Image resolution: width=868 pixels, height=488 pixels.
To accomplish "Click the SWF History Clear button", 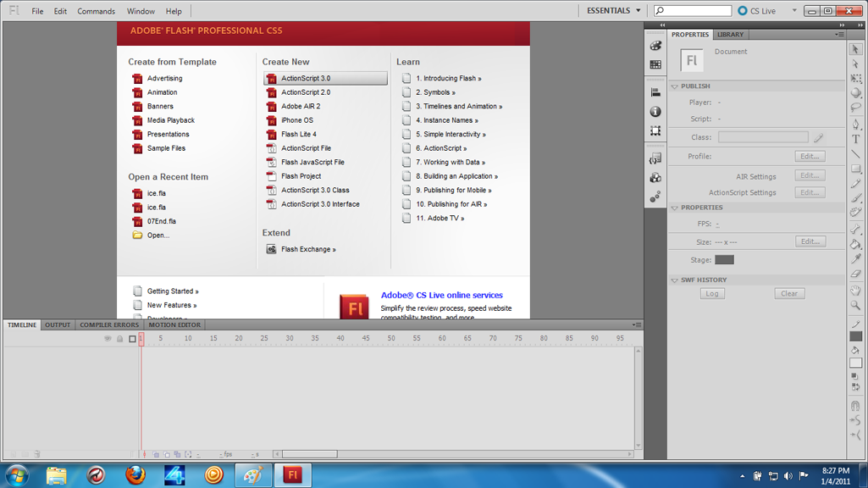I will click(789, 294).
